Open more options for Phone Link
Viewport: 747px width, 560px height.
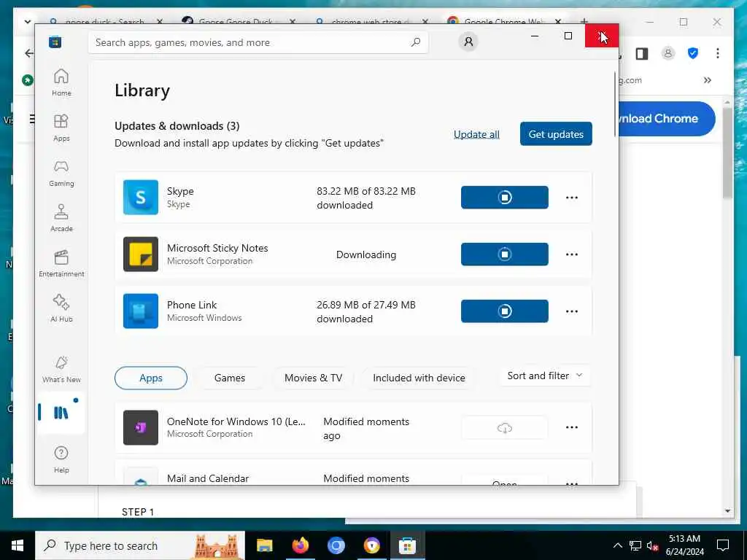[x=572, y=311]
